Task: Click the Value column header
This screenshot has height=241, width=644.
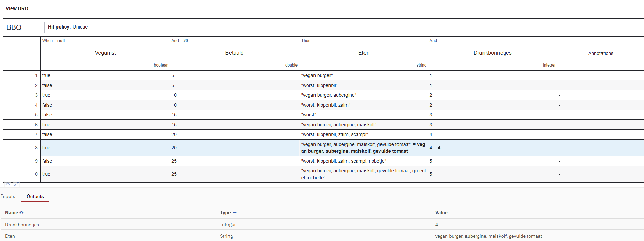Action: [x=441, y=212]
